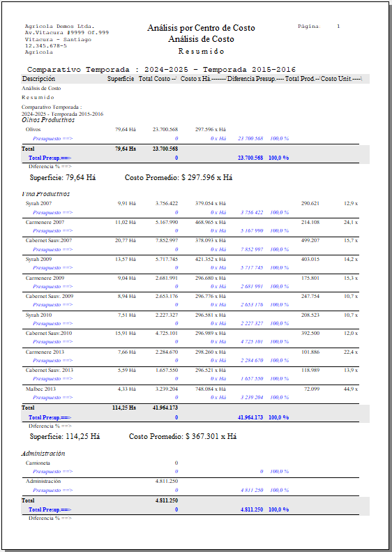Viewport: 392px width, 552px height.
Task: Click the production total '290.621'
Action: 310,204
